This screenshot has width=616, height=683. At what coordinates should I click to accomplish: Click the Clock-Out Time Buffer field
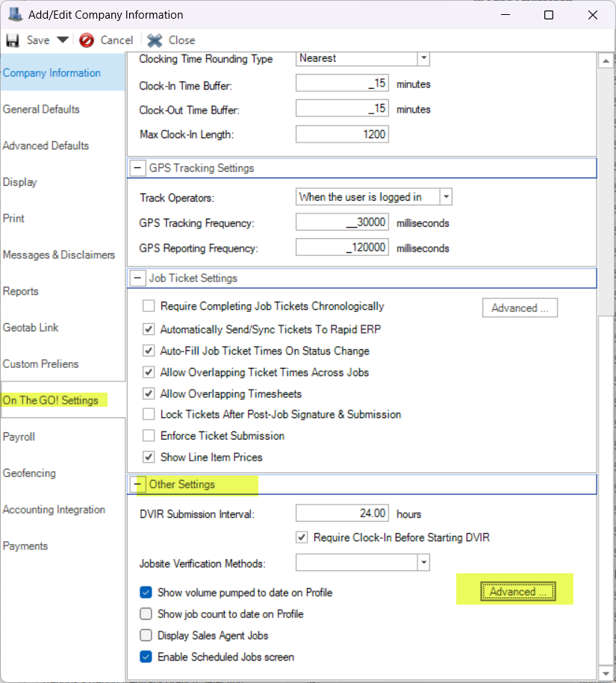pyautogui.click(x=342, y=108)
